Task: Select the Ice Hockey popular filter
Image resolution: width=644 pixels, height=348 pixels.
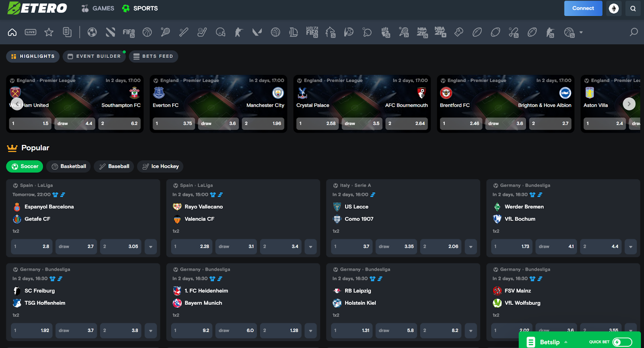Action: (161, 166)
